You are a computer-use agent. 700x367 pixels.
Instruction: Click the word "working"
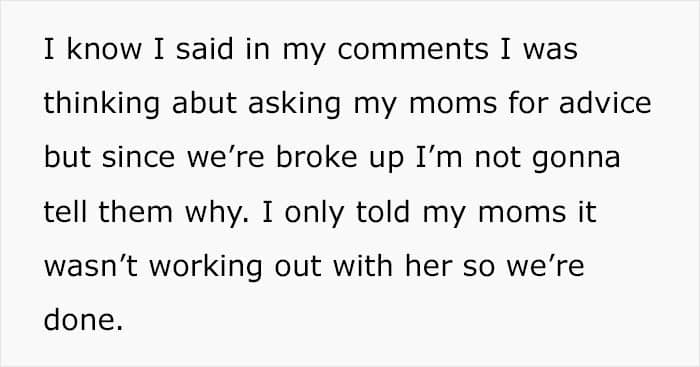[206, 267]
